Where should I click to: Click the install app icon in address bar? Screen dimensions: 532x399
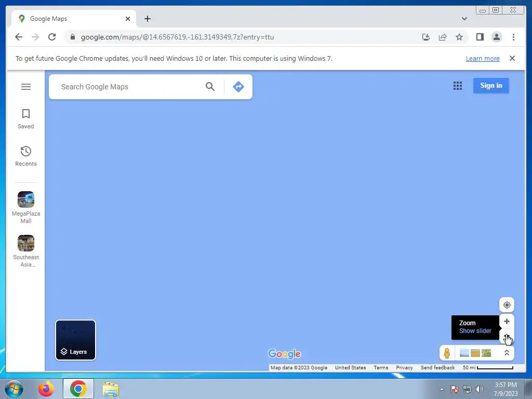click(x=426, y=37)
